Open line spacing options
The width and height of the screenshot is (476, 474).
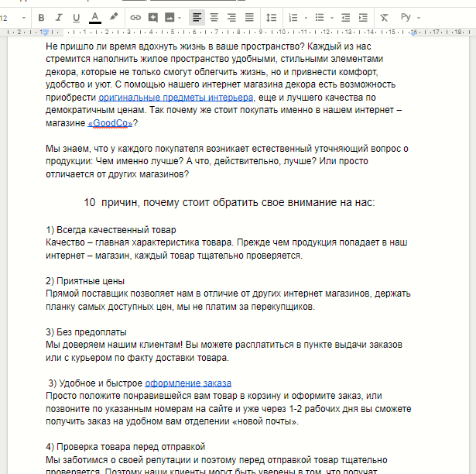pos(271,18)
